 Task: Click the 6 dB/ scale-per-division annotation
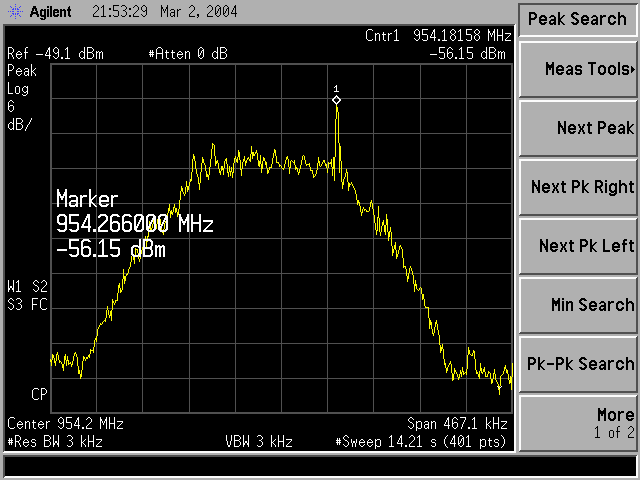click(x=19, y=116)
